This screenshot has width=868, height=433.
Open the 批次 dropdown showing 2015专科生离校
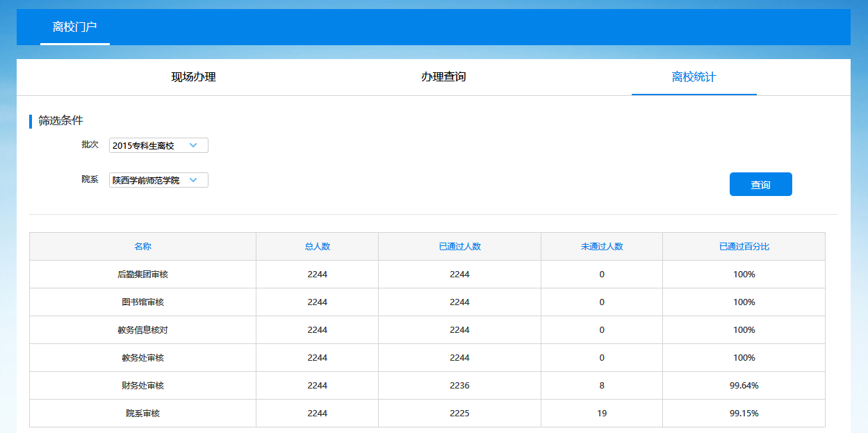(x=149, y=145)
